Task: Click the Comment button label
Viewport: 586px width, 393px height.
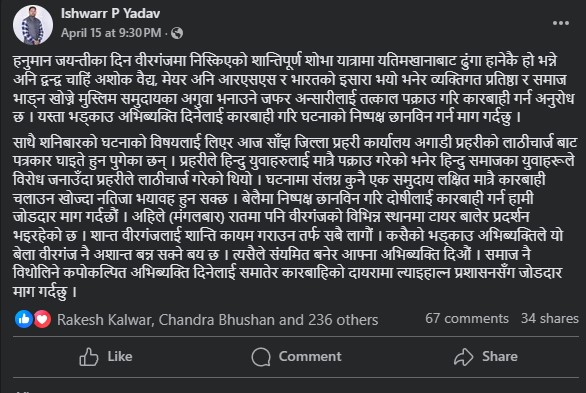Action: [x=310, y=356]
